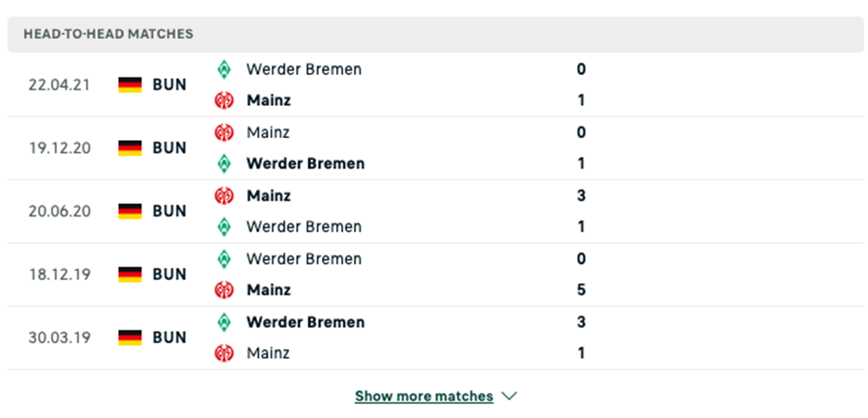Screen dimensions: 868x418
Task: Click the Mainz crest in the 22.04.21 match
Action: [x=224, y=101]
